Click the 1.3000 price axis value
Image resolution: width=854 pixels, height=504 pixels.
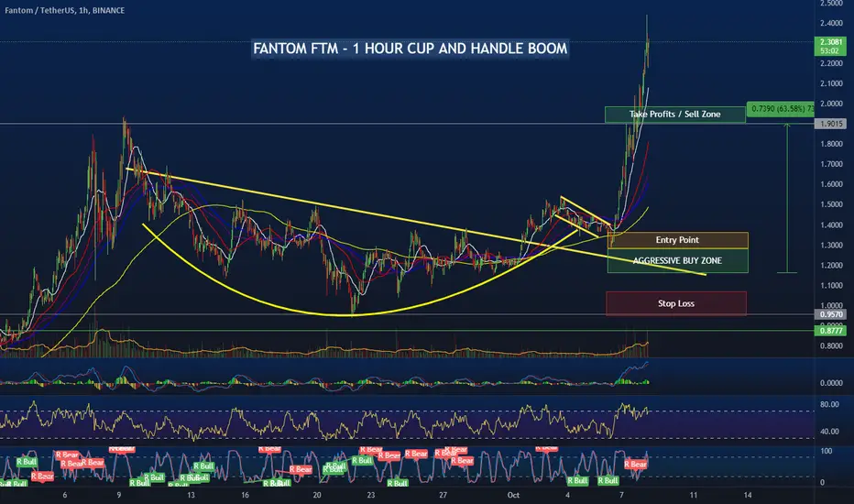point(831,246)
